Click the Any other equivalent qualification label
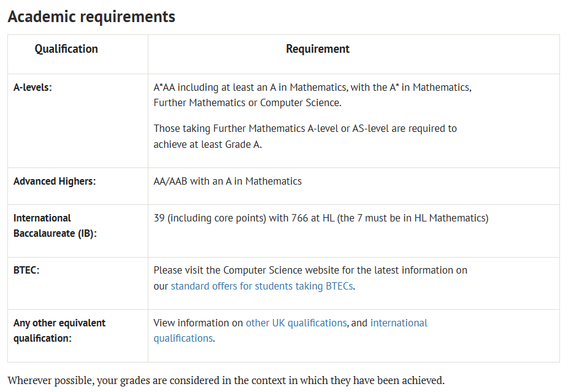The height and width of the screenshot is (392, 579). tap(59, 331)
